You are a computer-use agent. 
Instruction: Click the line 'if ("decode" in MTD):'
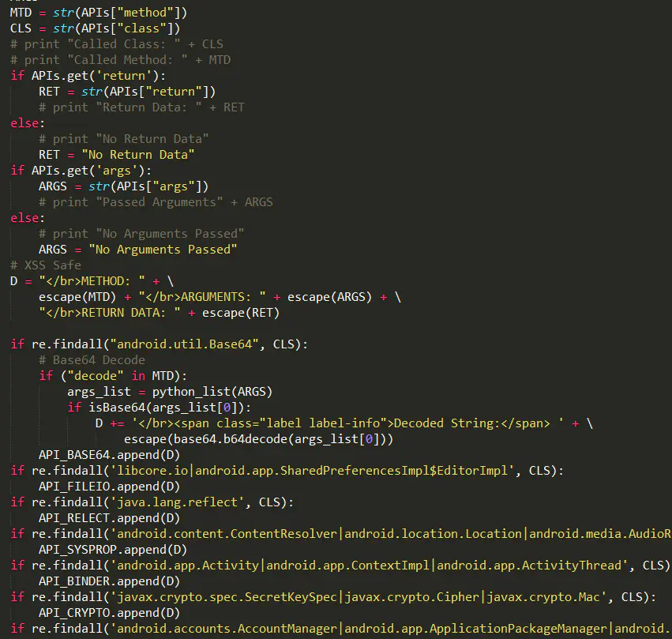click(x=113, y=376)
